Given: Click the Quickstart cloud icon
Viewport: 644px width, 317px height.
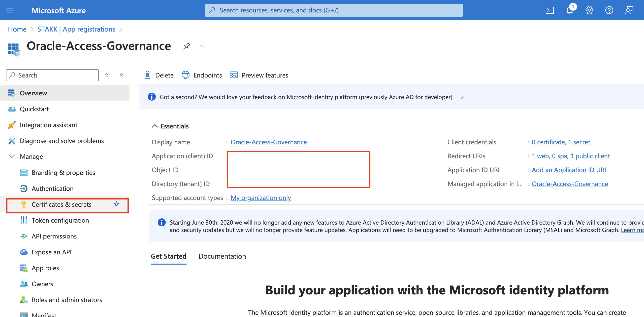Looking at the screenshot, I should tap(12, 109).
